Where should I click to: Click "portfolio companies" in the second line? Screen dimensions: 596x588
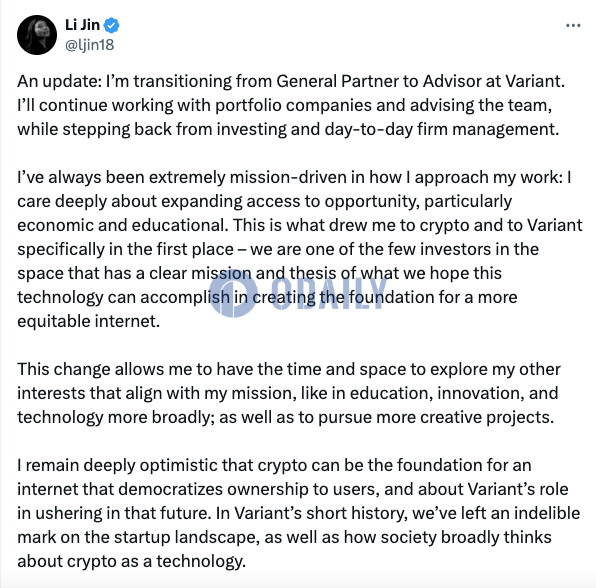(293, 105)
